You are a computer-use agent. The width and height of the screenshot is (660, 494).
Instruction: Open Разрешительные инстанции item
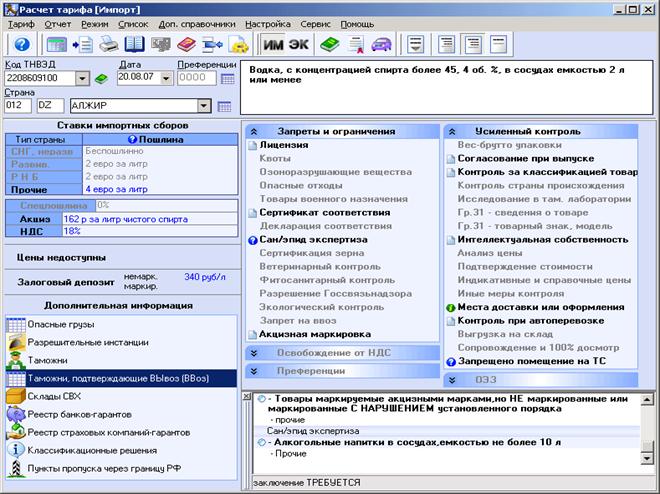[x=121, y=343]
